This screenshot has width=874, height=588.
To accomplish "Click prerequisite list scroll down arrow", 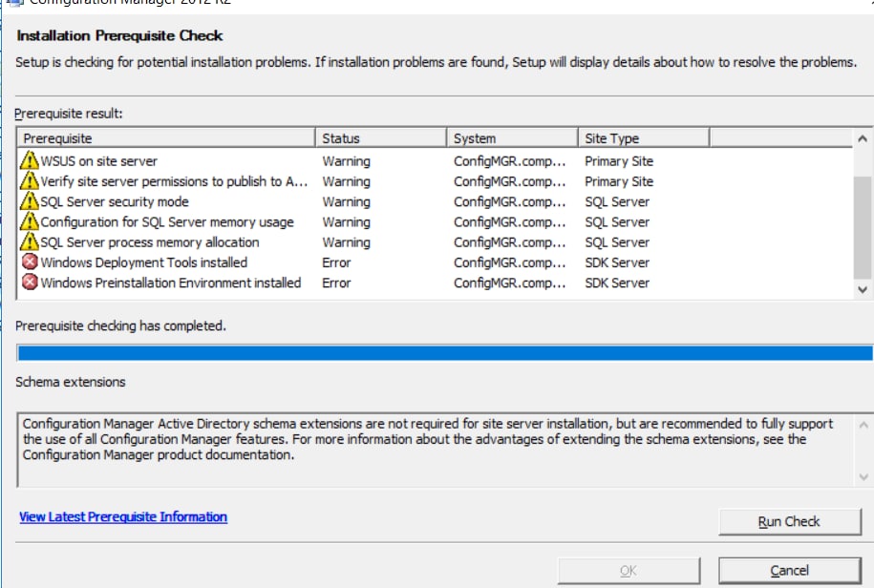I will 863,289.
